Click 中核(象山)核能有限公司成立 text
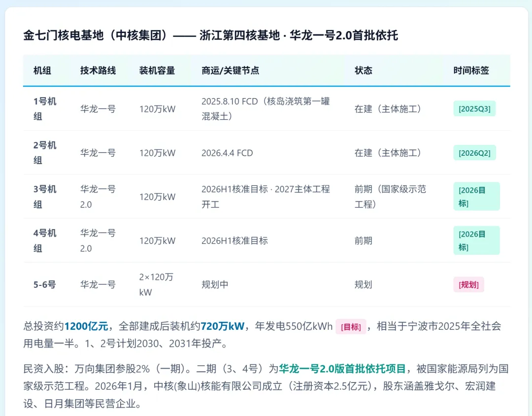The image size is (532, 416). click(x=218, y=386)
